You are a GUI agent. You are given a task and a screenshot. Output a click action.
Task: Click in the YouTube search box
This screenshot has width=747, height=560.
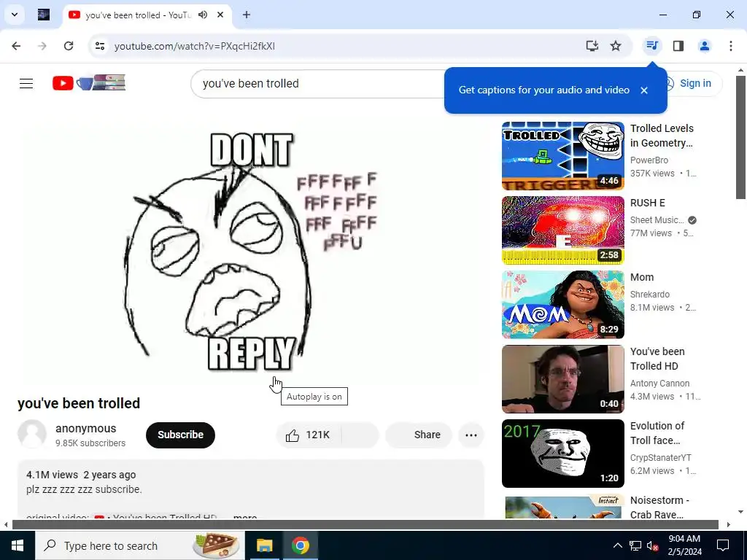(317, 84)
